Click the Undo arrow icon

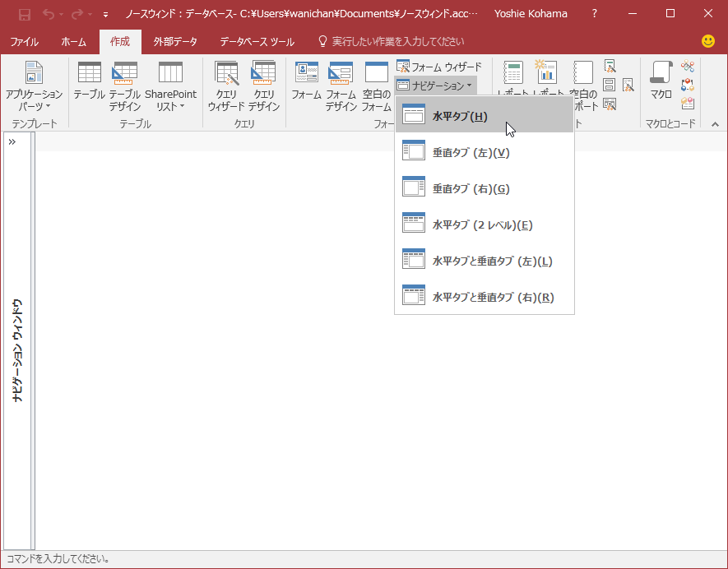pyautogui.click(x=49, y=14)
